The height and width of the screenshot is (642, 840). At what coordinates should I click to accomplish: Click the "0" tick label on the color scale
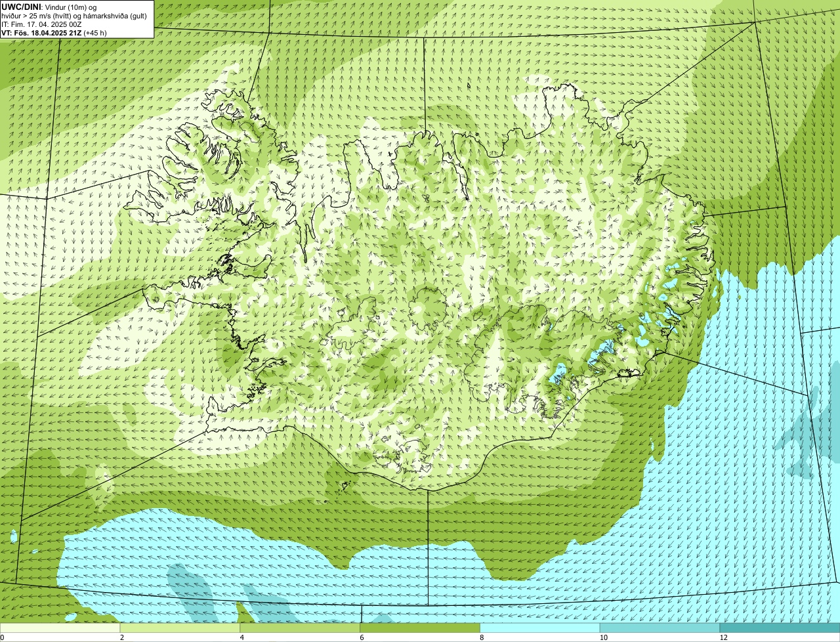tap(2, 637)
